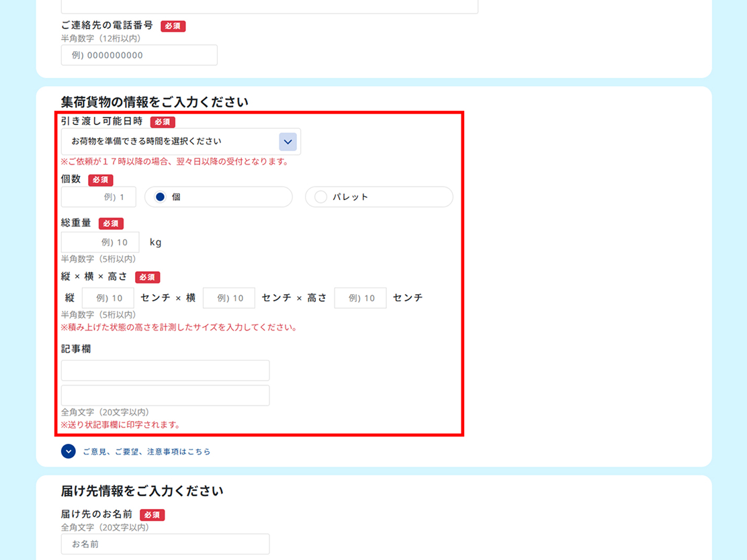Click the 届け先情報をご入力ください heading

tap(142, 491)
